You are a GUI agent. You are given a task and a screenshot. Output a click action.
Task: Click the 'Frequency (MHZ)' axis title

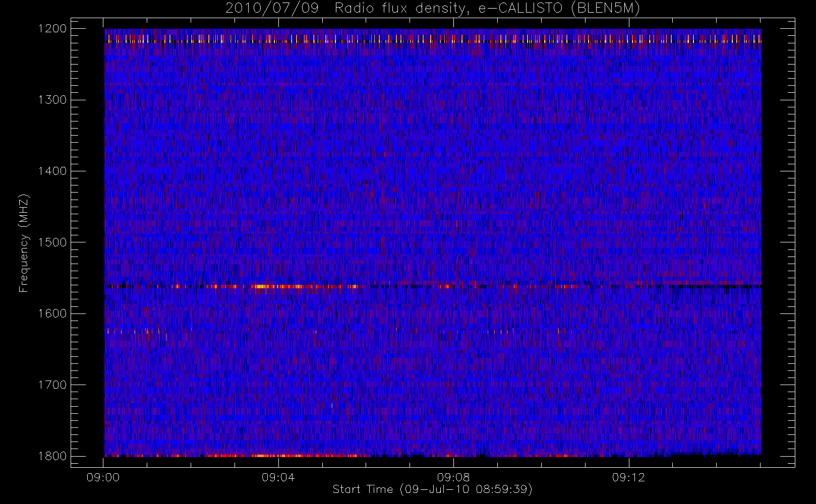(24, 243)
